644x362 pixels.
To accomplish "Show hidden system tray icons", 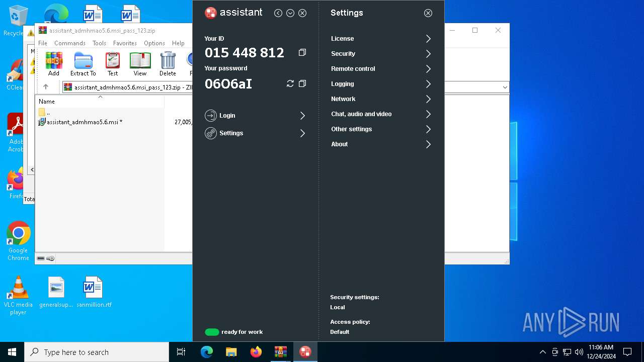I will point(542,352).
